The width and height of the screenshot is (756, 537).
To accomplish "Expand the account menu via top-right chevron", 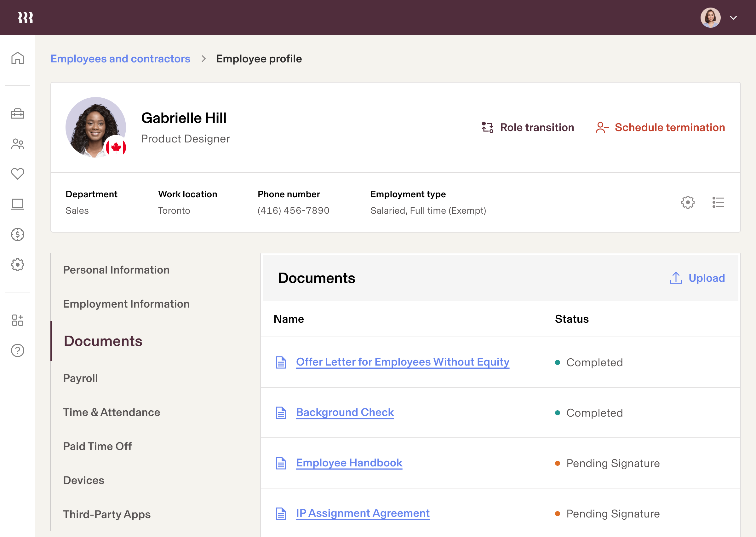I will pos(733,18).
